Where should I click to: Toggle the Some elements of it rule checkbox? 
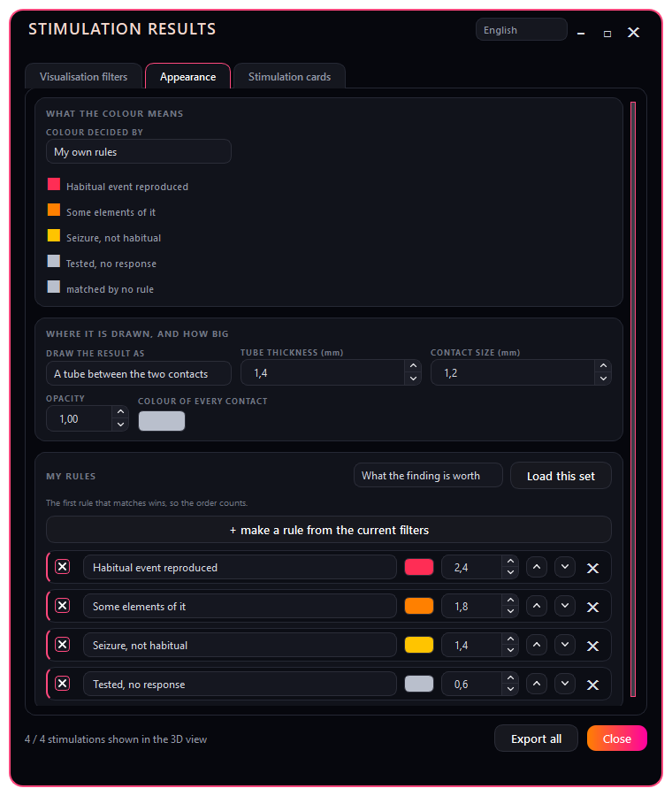[x=63, y=606]
